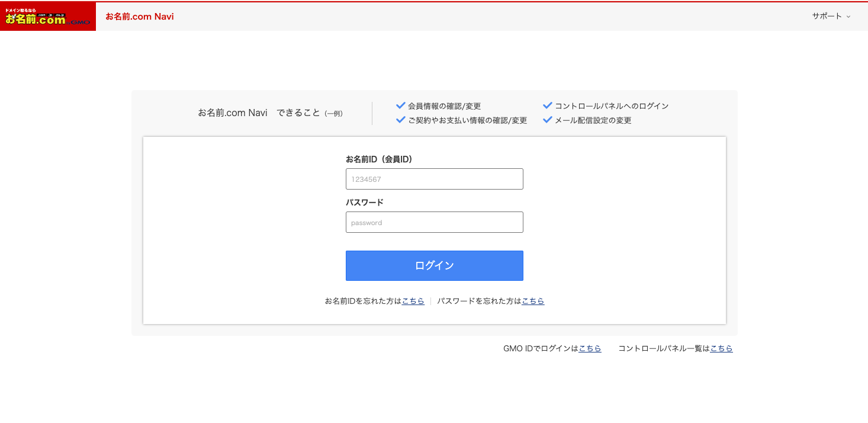Click the お名前ID（会員ID）field label
Screen dimensions: 868x423
pos(379,159)
